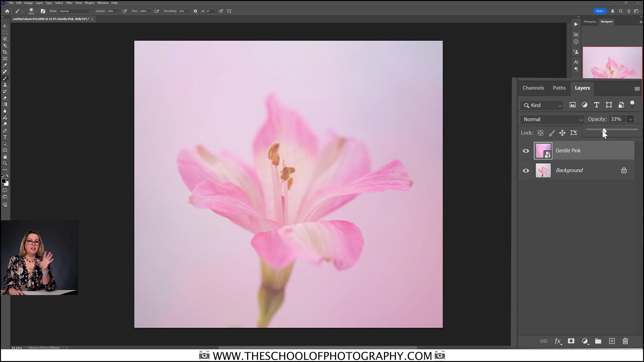
Task: Select the Healing Brush tool
Action: click(x=5, y=72)
